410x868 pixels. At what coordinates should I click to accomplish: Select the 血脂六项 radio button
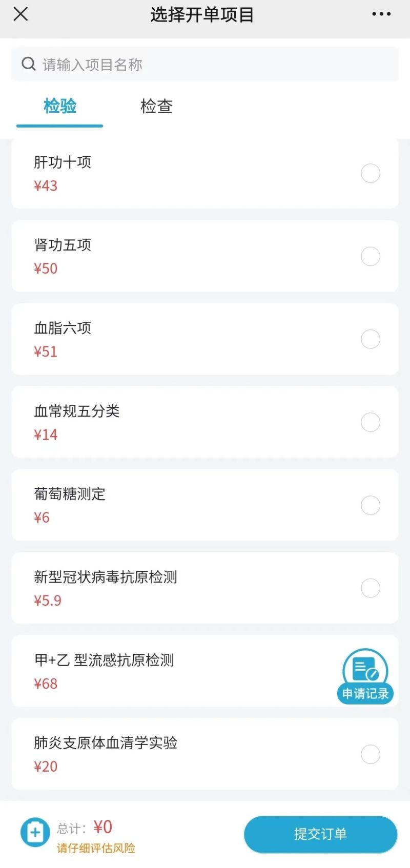click(370, 339)
